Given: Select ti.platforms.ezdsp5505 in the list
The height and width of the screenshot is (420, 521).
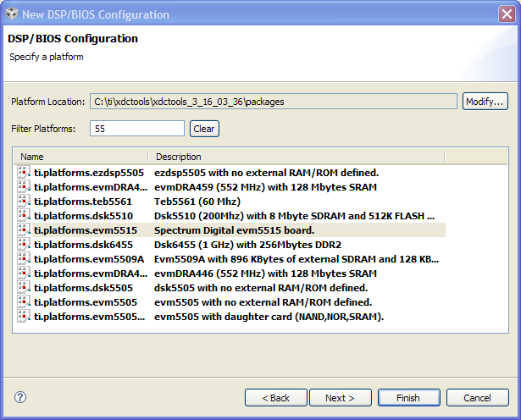Looking at the screenshot, I should 89,173.
